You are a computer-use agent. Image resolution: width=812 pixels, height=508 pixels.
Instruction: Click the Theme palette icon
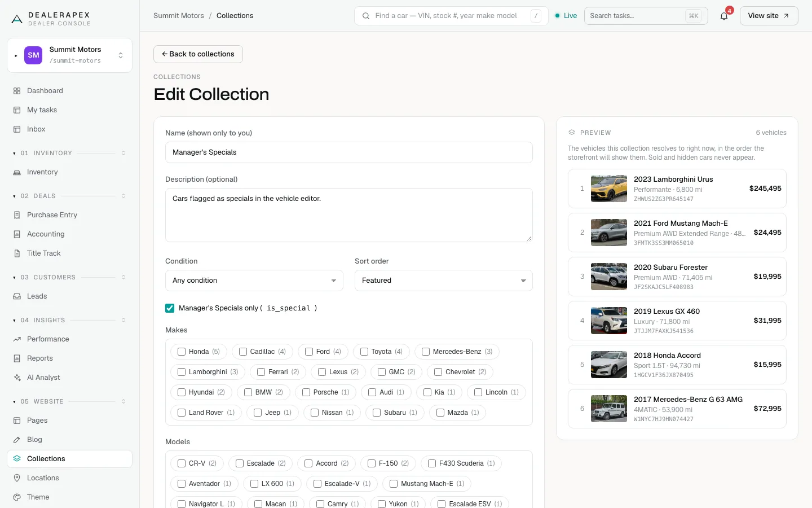(x=17, y=497)
